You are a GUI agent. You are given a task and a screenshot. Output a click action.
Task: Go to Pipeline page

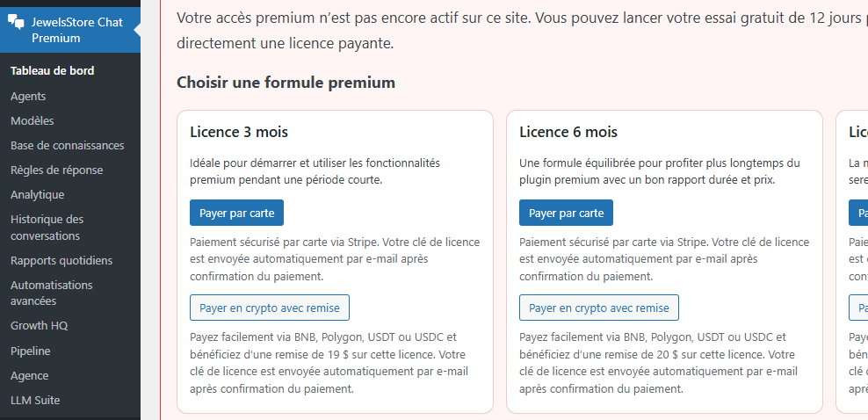coord(31,351)
